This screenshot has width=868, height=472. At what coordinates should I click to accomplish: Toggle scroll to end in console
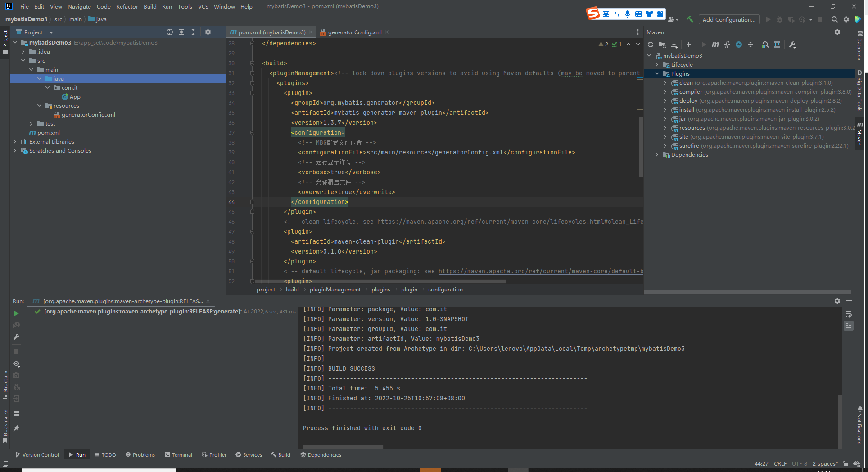[849, 325]
